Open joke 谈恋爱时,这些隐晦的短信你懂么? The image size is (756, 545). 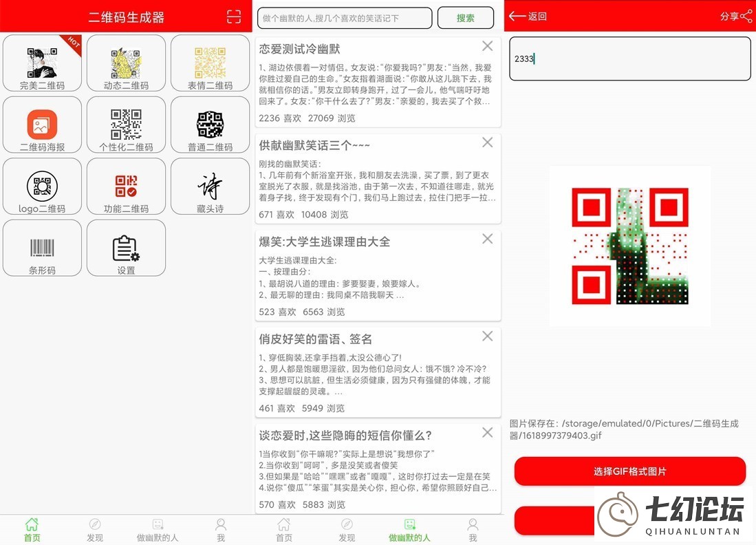pyautogui.click(x=345, y=436)
